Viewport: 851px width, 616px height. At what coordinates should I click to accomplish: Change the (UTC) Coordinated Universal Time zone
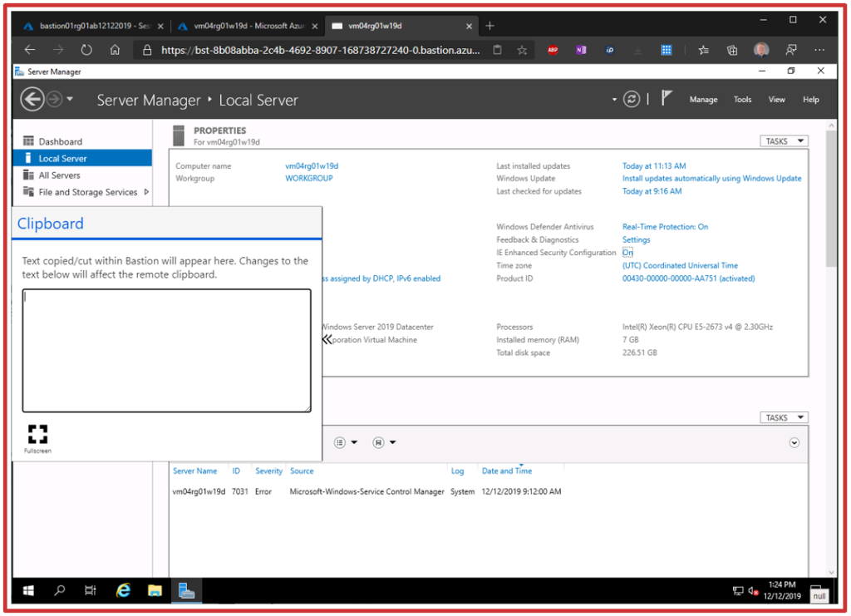point(680,266)
